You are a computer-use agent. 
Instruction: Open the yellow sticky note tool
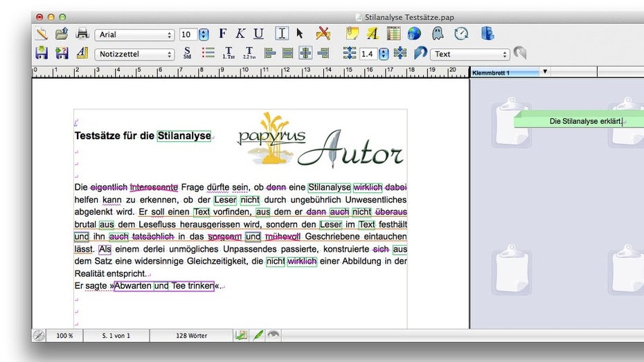[352, 33]
